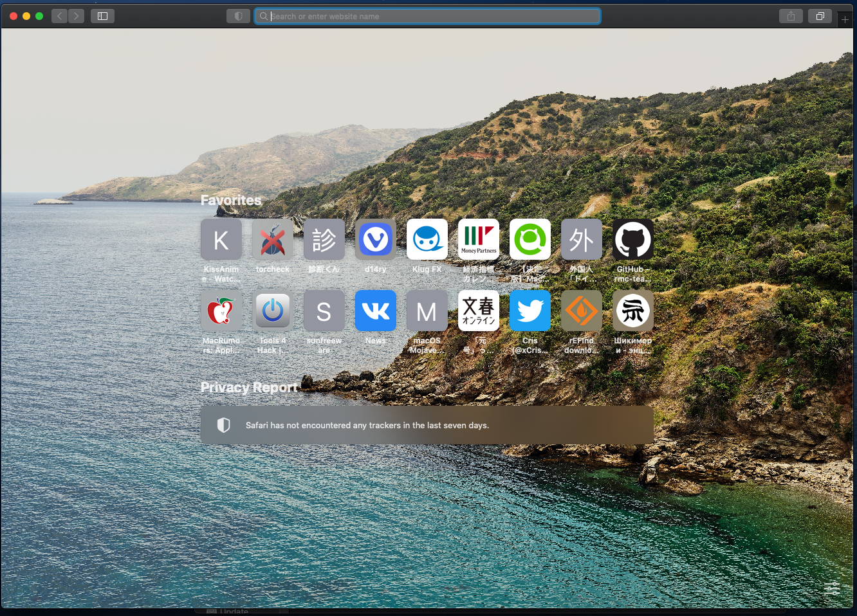Focus the search or website name field
Image resolution: width=857 pixels, height=616 pixels.
click(428, 16)
